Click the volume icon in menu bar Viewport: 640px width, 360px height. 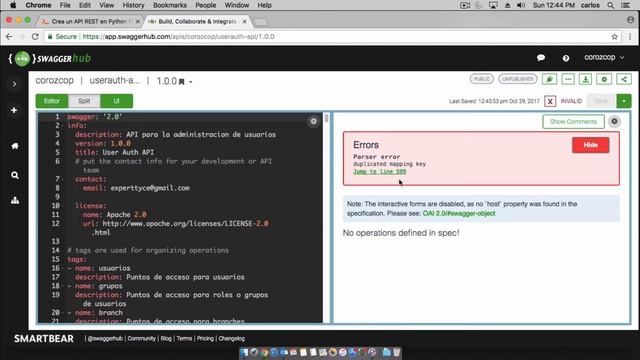521,5
